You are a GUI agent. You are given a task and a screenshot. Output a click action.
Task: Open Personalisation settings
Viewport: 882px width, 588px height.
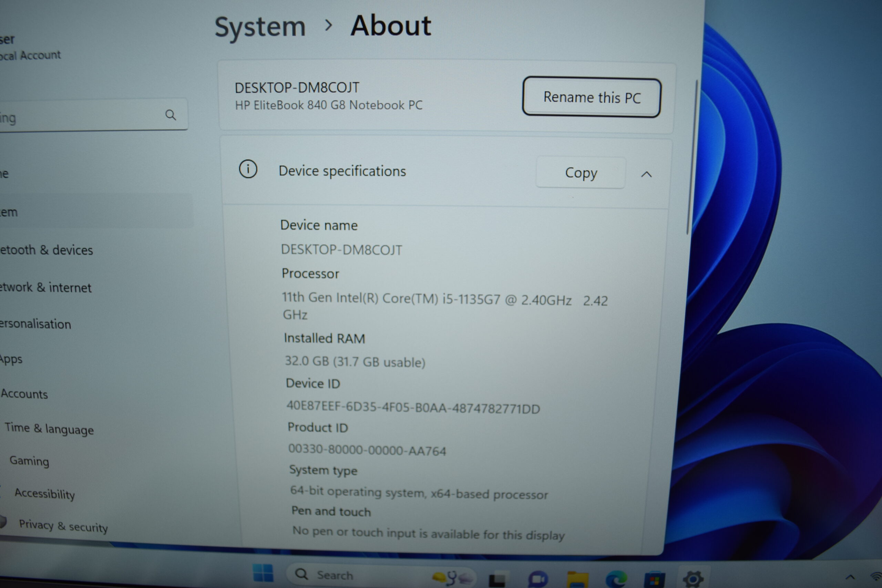pyautogui.click(x=35, y=324)
